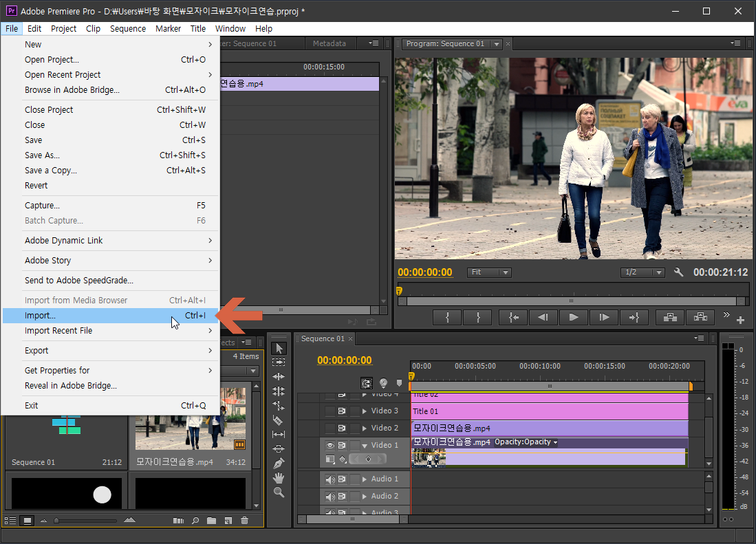Click the timeline timecode 00:00:00:00

pyautogui.click(x=344, y=360)
